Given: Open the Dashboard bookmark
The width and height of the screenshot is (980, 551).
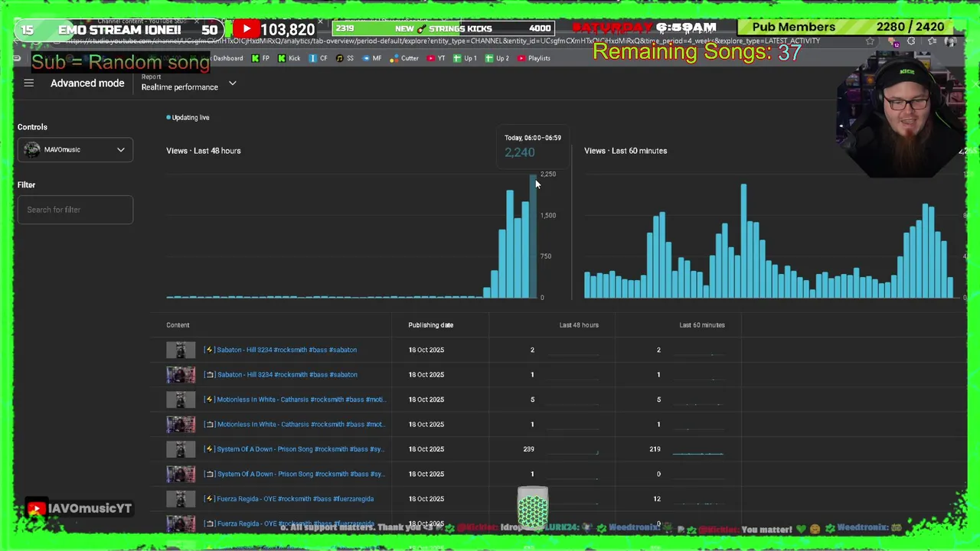Looking at the screenshot, I should [x=227, y=58].
